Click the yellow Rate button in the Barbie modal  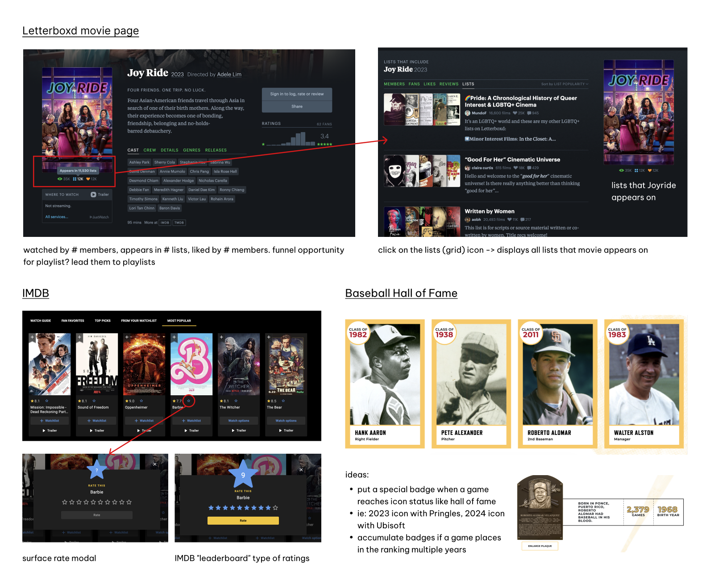pos(243,521)
